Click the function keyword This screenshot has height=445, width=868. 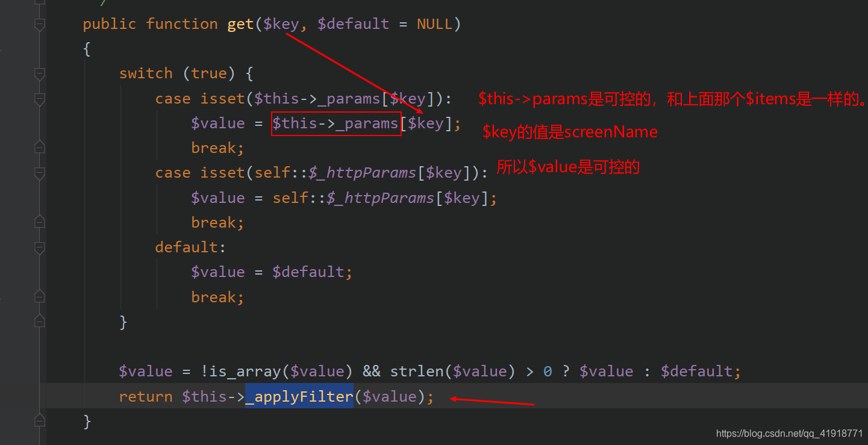(182, 24)
